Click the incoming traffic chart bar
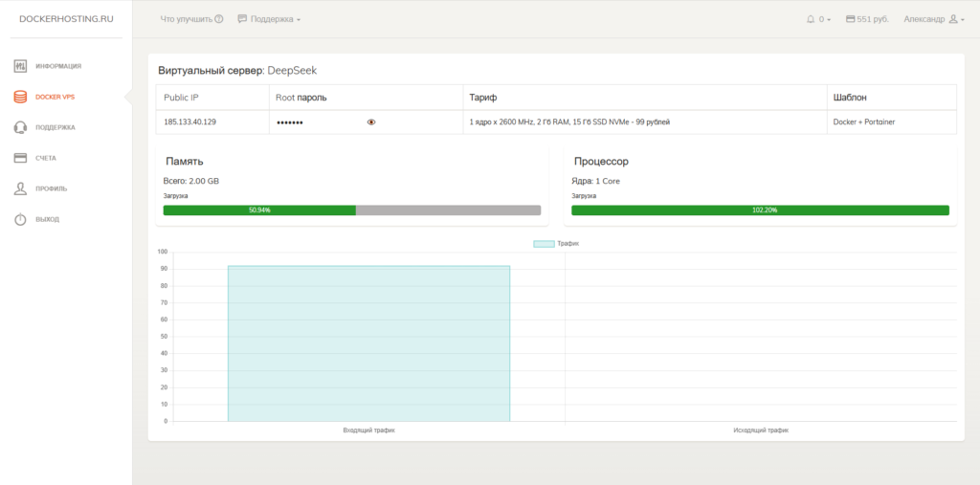This screenshot has height=485, width=980. [x=368, y=342]
